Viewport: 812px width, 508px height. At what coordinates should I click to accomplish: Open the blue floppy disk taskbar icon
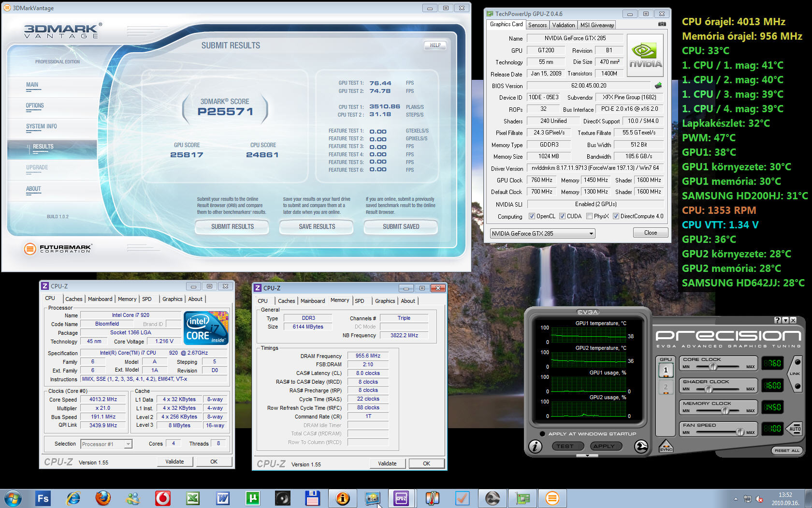313,498
